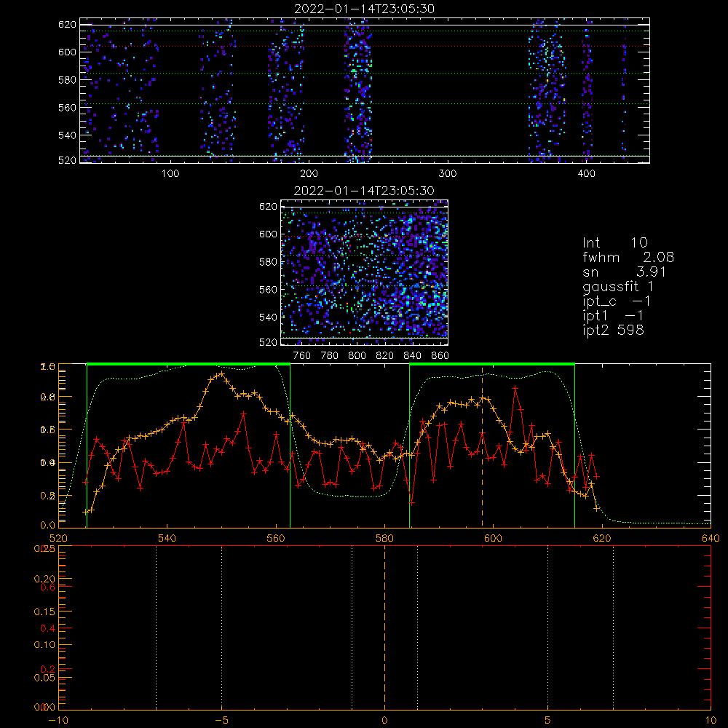
Task: Click x-axis label 5 on the bottom plot
Action: click(548, 721)
